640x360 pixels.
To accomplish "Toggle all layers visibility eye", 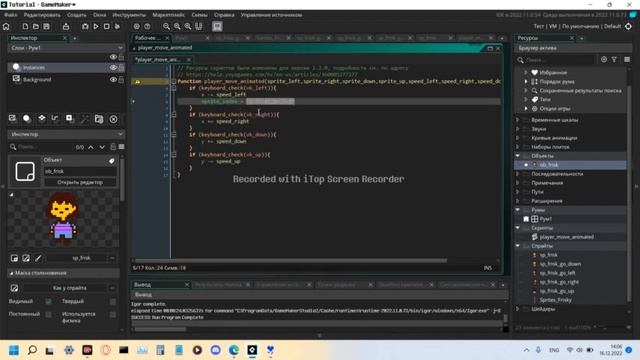I will tap(113, 57).
